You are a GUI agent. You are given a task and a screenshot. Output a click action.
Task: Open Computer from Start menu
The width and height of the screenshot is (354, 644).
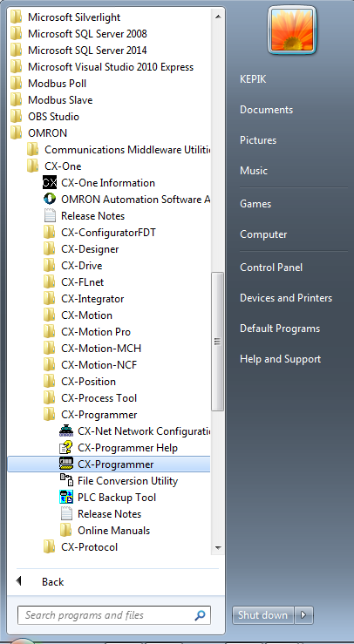point(263,234)
